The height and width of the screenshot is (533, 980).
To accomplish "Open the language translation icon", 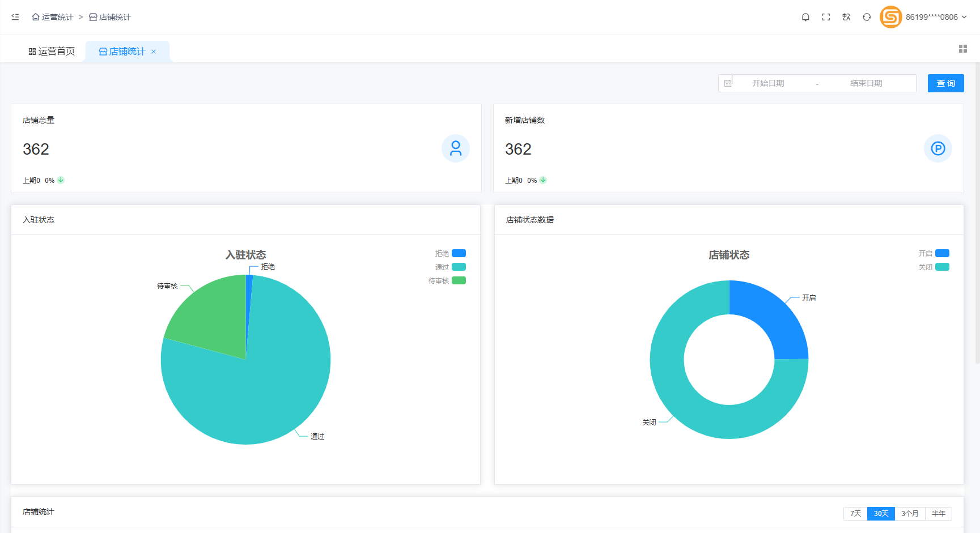I will pyautogui.click(x=846, y=17).
